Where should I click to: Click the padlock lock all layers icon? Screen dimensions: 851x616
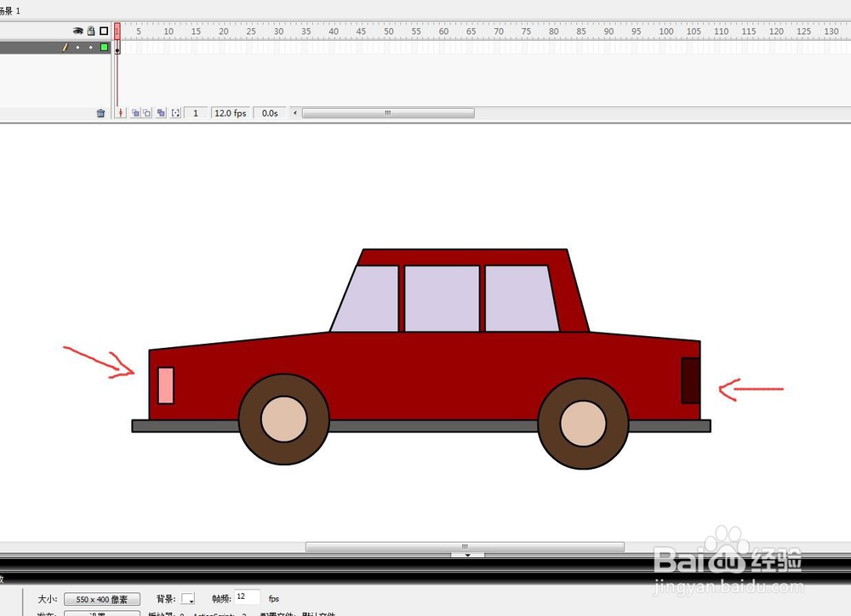pyautogui.click(x=91, y=31)
